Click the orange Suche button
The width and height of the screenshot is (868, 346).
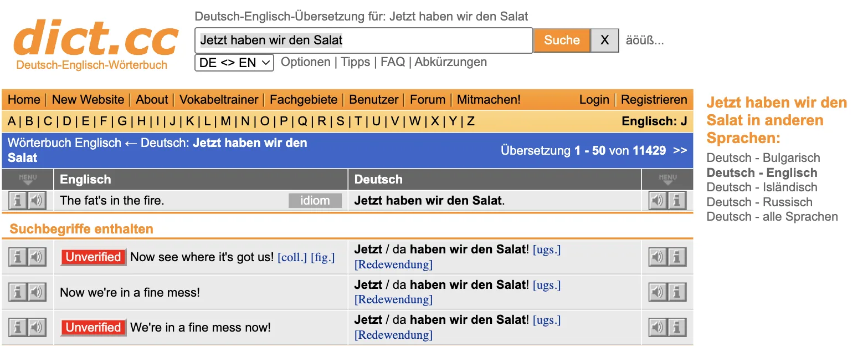coord(562,40)
